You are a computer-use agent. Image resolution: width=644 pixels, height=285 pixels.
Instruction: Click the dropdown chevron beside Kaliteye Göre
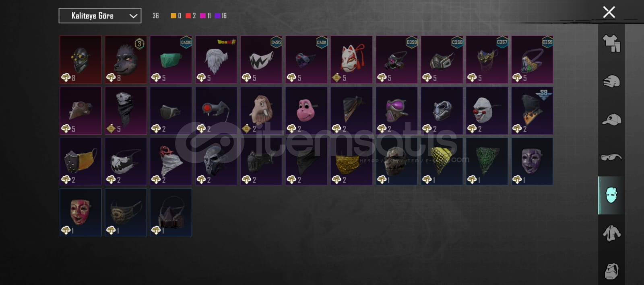(x=133, y=16)
